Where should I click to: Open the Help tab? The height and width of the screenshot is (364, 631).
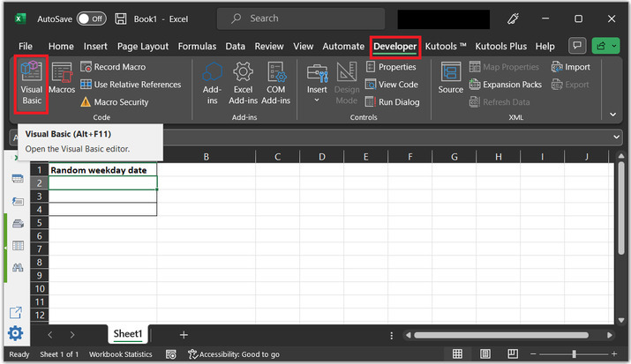(x=545, y=46)
